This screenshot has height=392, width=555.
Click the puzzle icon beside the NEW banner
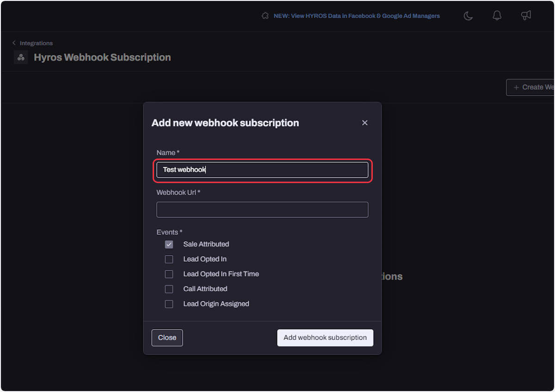coord(265,16)
